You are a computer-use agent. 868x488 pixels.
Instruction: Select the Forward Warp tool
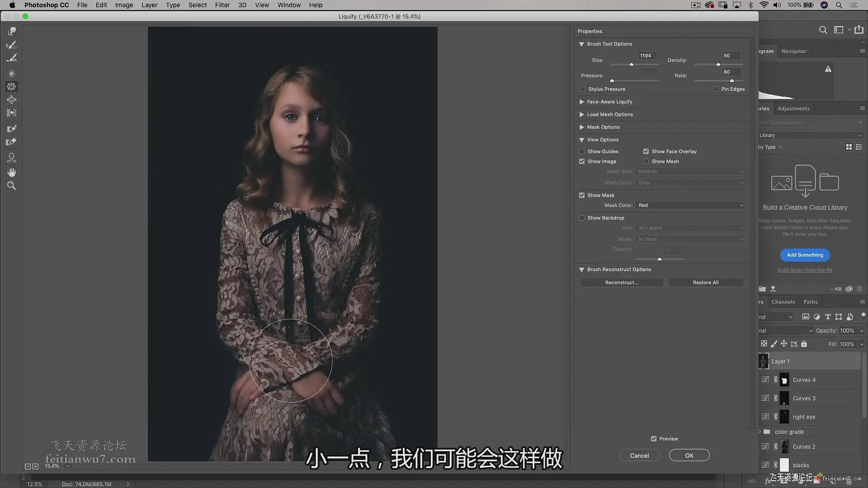point(12,31)
